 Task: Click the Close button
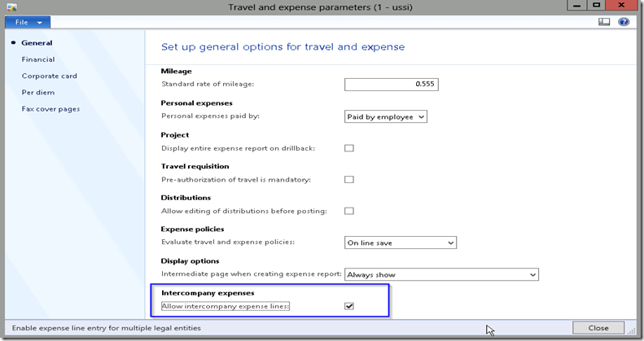tap(598, 328)
